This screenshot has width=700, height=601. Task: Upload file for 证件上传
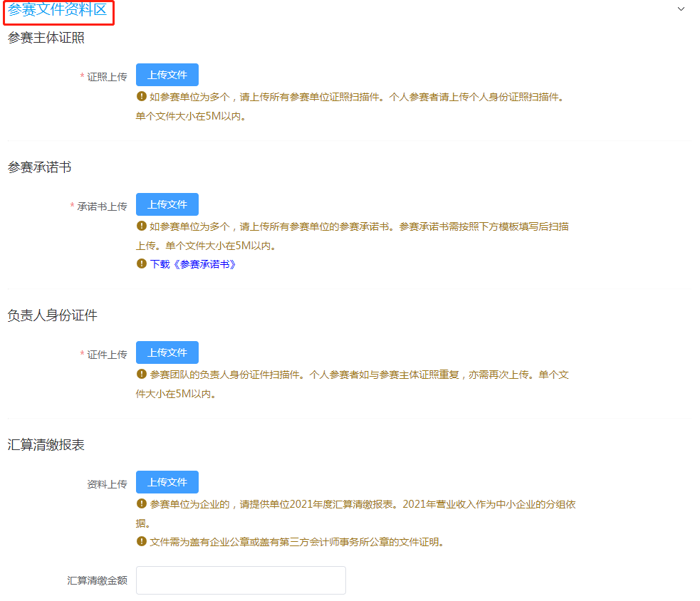point(167,352)
